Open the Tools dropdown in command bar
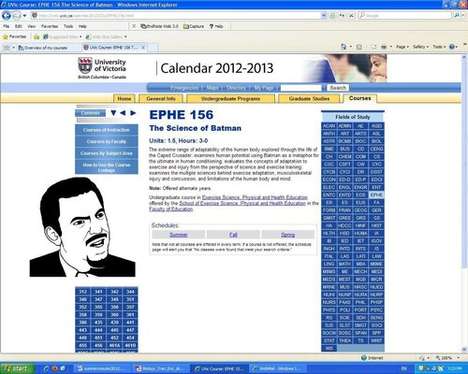468x374 pixels. tap(439, 47)
